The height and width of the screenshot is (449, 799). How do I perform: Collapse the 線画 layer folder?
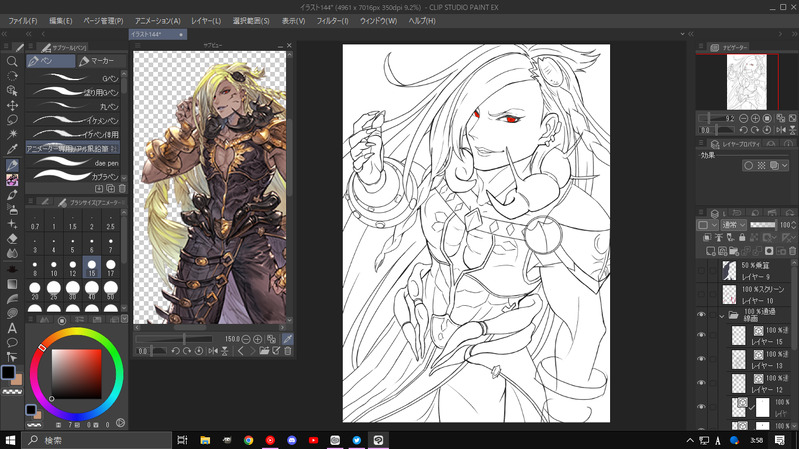(x=722, y=316)
